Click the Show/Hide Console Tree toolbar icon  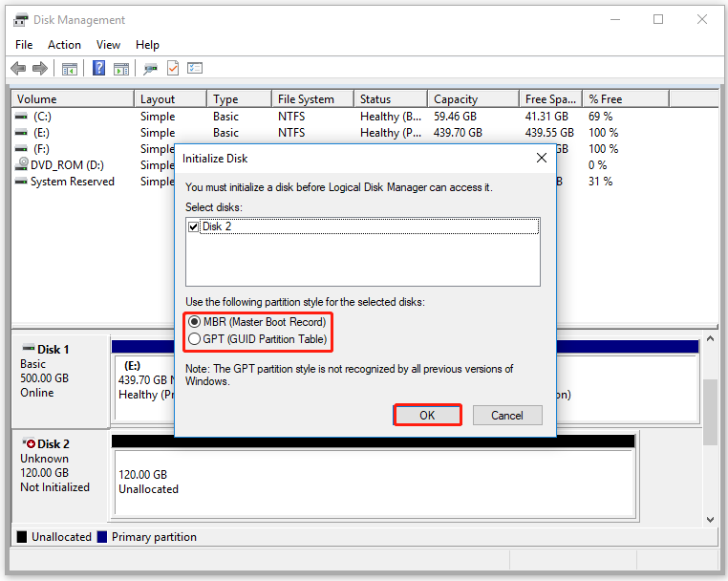click(70, 69)
